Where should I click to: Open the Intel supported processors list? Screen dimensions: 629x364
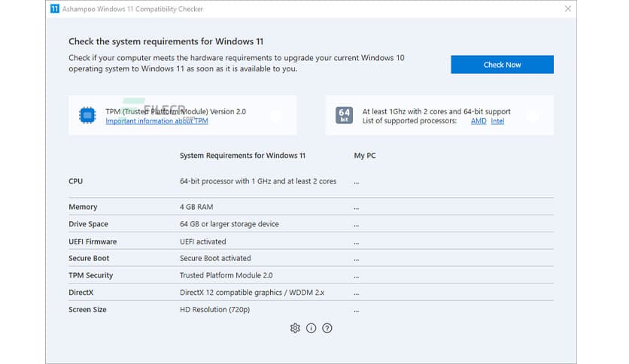(497, 121)
